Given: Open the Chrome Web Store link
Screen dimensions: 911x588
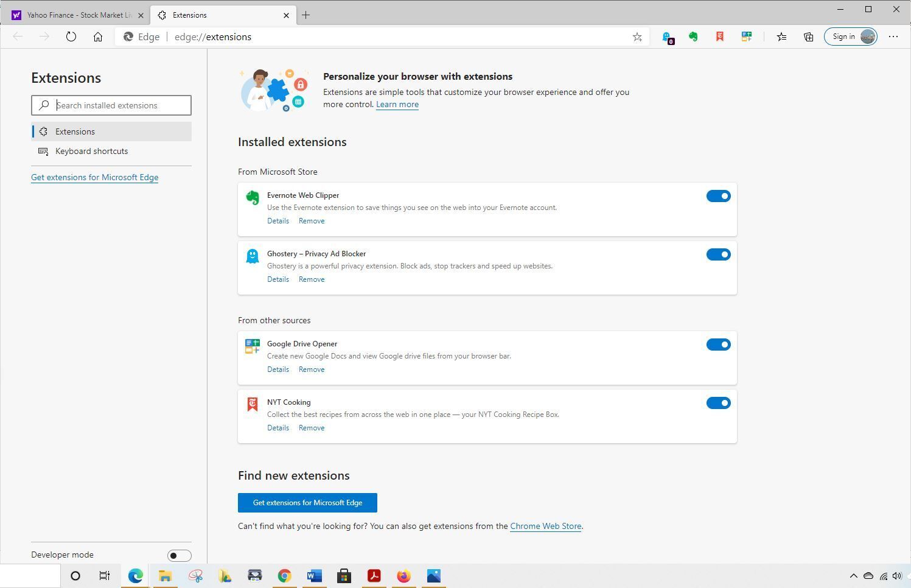Looking at the screenshot, I should 546,527.
